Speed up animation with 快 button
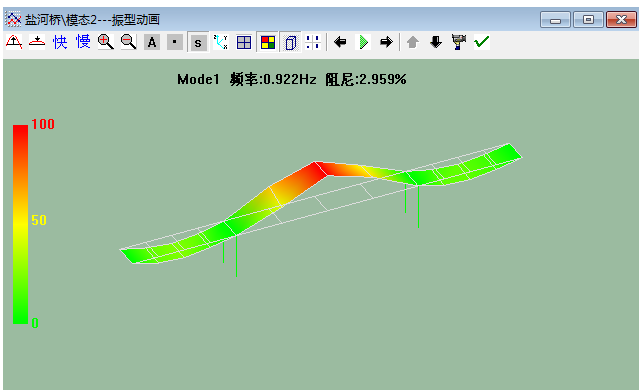Image resolution: width=641 pixels, height=392 pixels. (60, 42)
